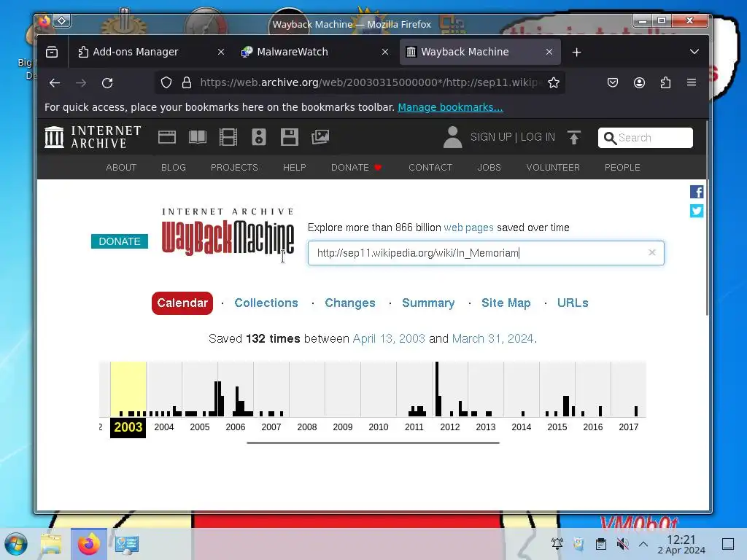Click the teal DONATE button

119,241
